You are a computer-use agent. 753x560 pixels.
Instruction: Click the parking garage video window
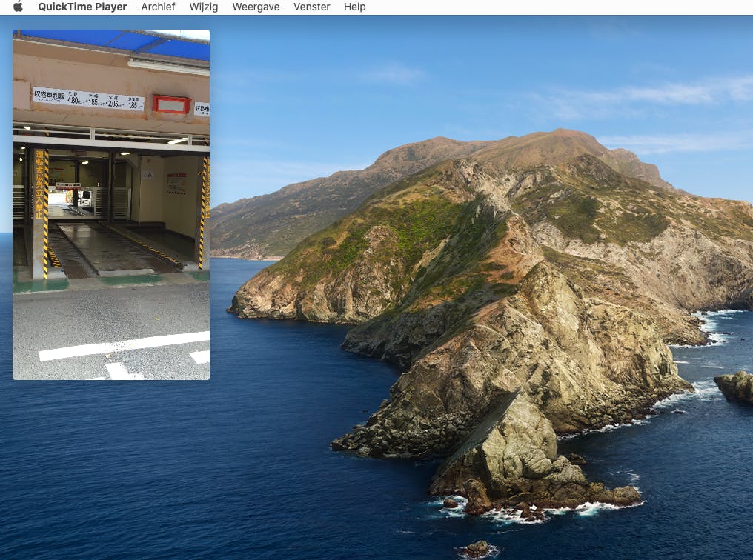[x=111, y=205]
